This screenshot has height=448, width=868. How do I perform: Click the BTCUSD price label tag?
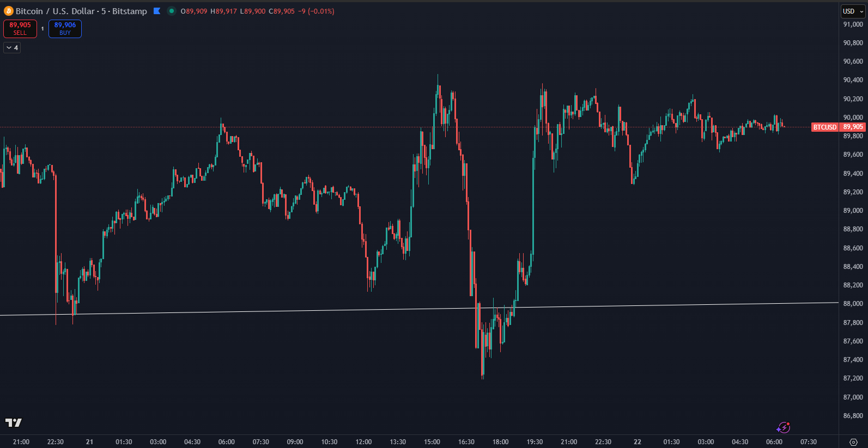point(824,127)
